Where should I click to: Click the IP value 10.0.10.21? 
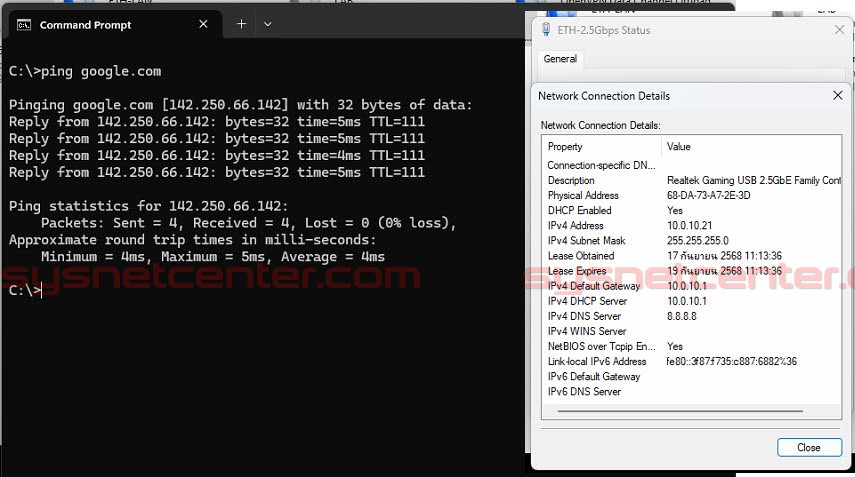tap(689, 225)
